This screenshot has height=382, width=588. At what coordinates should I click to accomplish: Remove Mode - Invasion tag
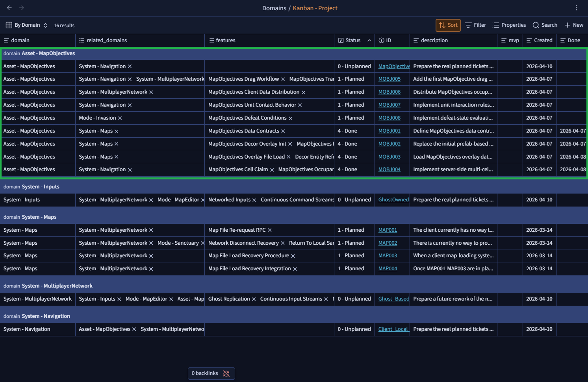(120, 118)
